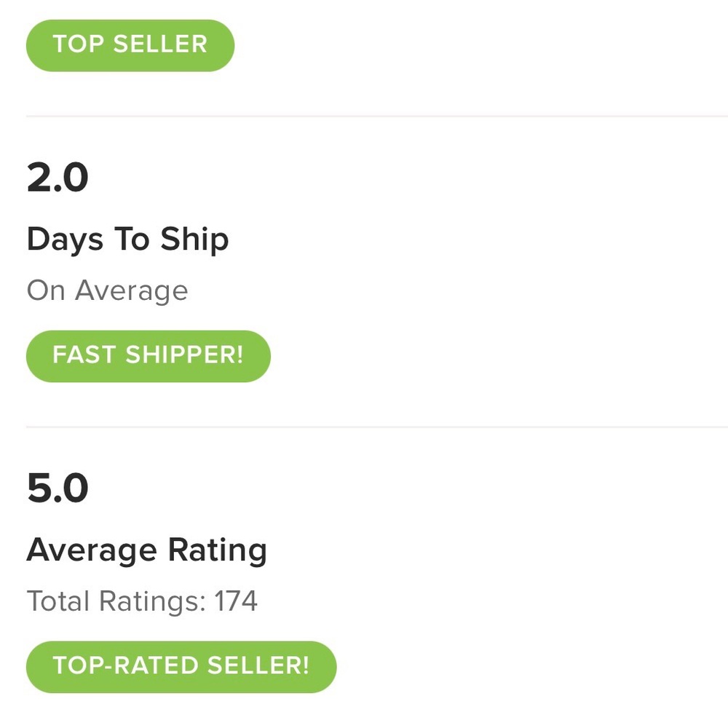The image size is (728, 728).
Task: Click the word SHIPPER! on green badge
Action: pos(184,355)
